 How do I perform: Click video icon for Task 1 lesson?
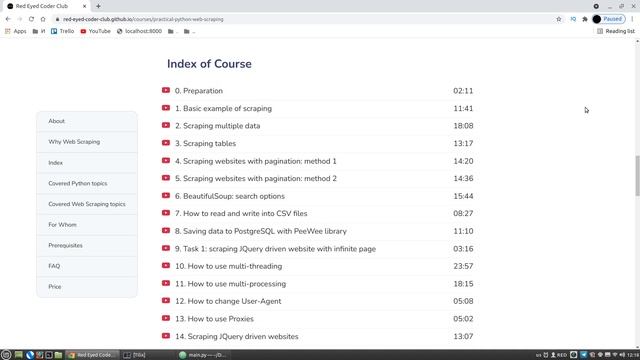click(166, 248)
